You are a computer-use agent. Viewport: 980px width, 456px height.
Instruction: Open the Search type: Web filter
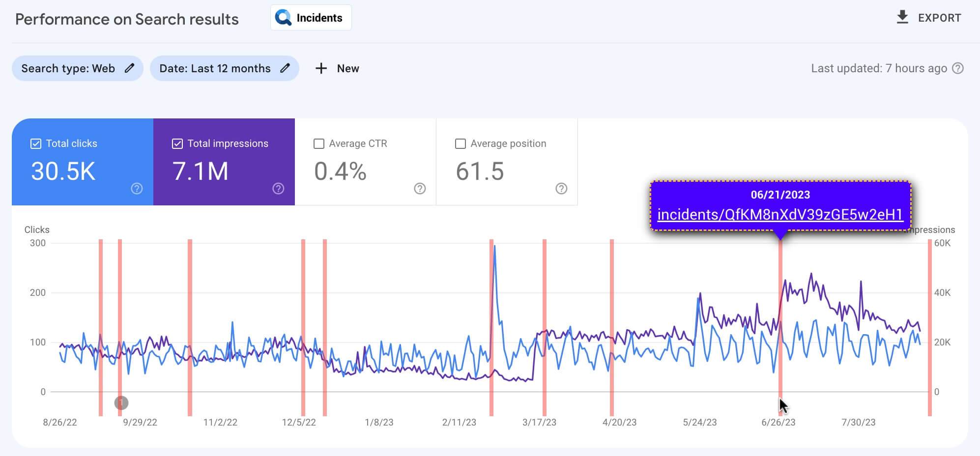pos(77,68)
